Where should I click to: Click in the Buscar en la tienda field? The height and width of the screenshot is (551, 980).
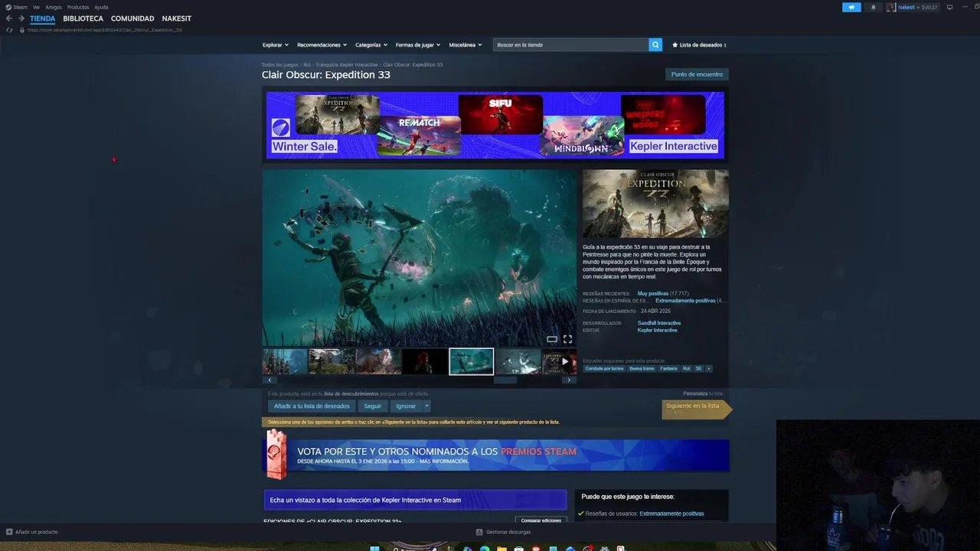(570, 45)
